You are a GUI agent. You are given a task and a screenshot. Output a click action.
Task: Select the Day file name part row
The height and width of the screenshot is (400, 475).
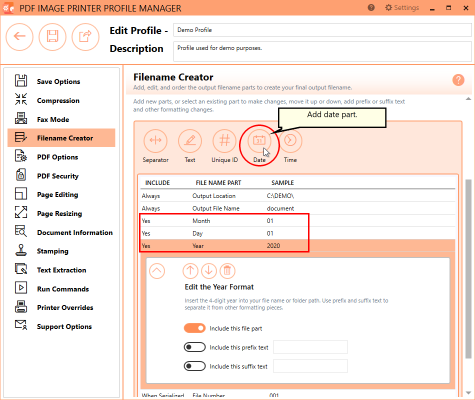tap(297, 233)
